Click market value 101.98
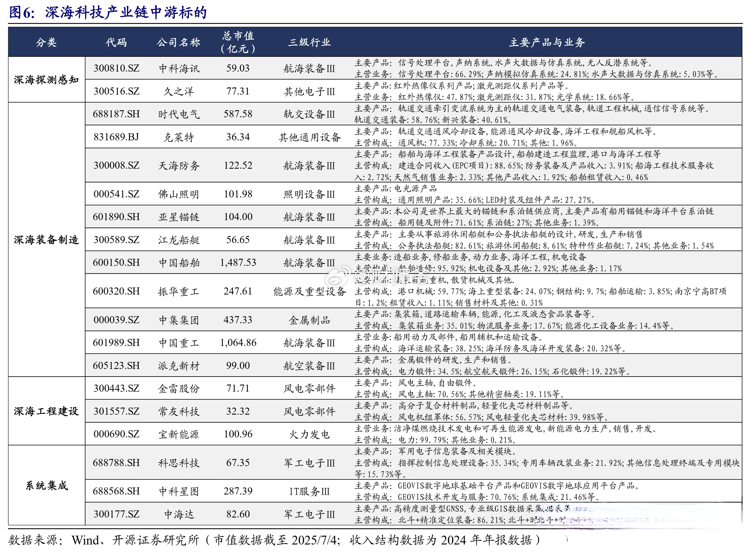This screenshot has height=553, width=756. point(238,194)
